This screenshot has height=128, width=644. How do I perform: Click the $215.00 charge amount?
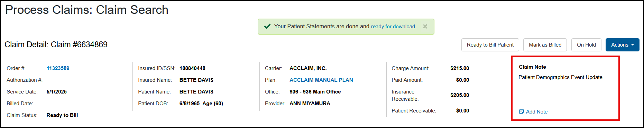(460, 68)
